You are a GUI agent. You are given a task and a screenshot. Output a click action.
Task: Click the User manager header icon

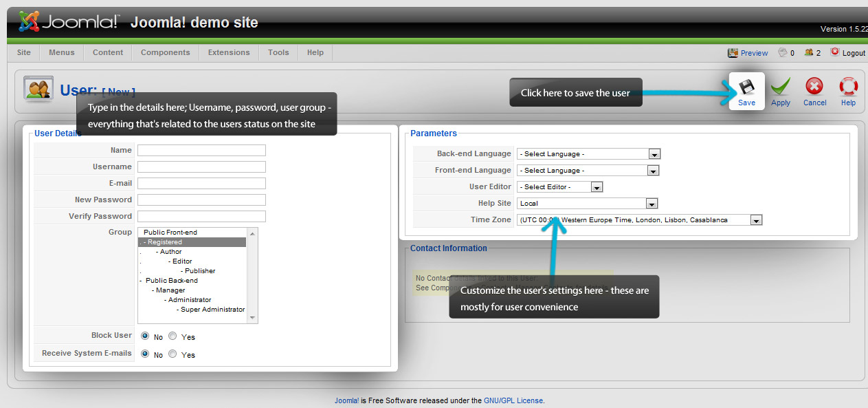click(x=38, y=89)
